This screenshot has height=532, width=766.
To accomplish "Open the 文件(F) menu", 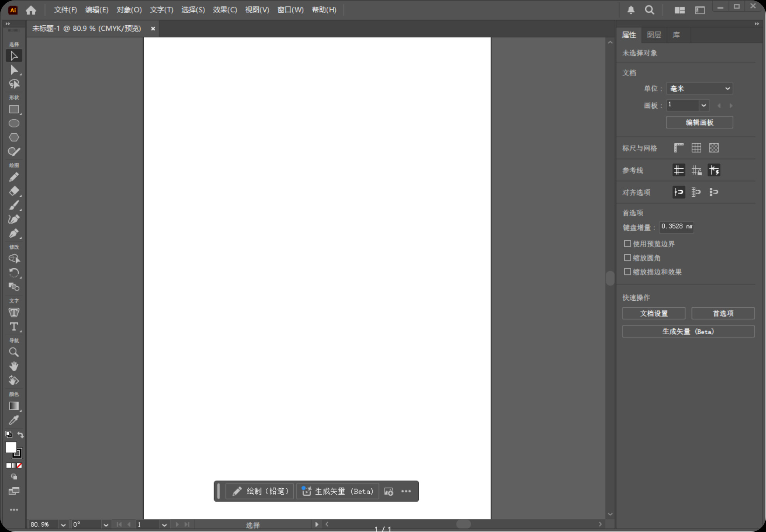I will (x=65, y=10).
